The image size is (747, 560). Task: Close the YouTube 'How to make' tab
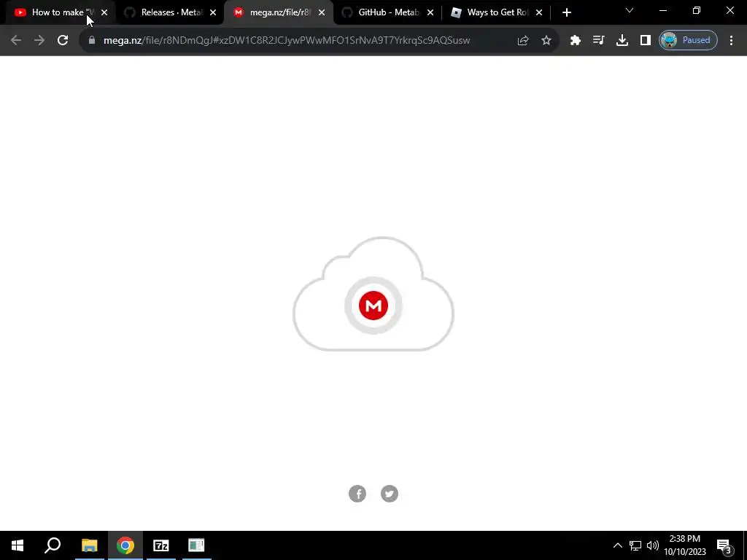tap(104, 12)
